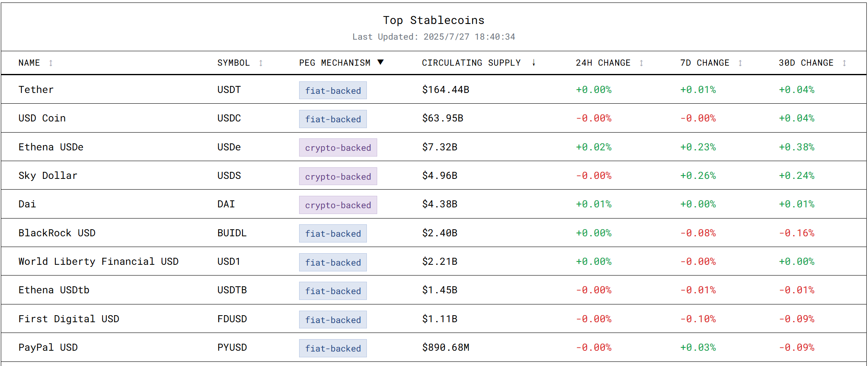
Task: Click the fiat-backed tag in Tether row
Action: click(333, 90)
